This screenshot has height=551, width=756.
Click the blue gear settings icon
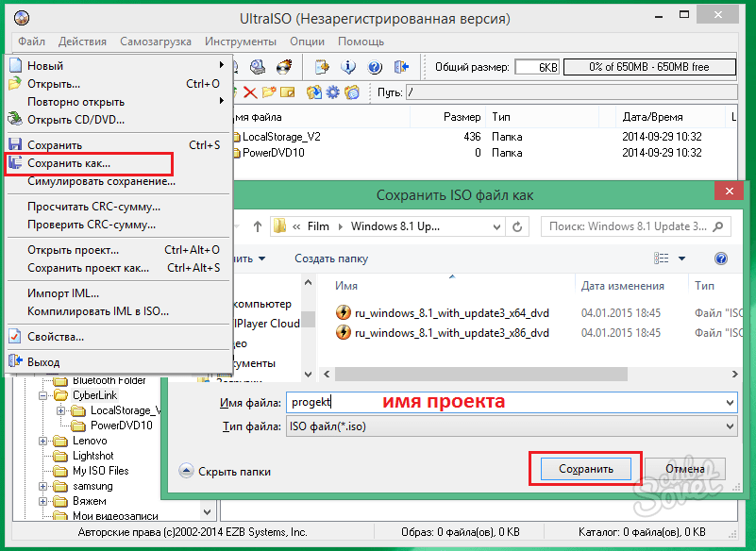pyautogui.click(x=332, y=92)
